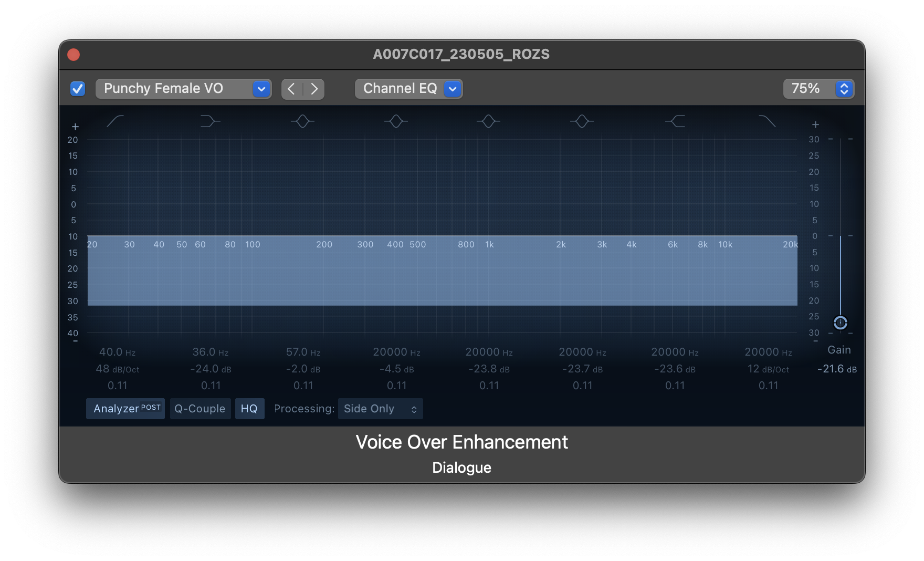Viewport: 924px width, 561px height.
Task: Click the -23.7 dB gain value
Action: (583, 369)
